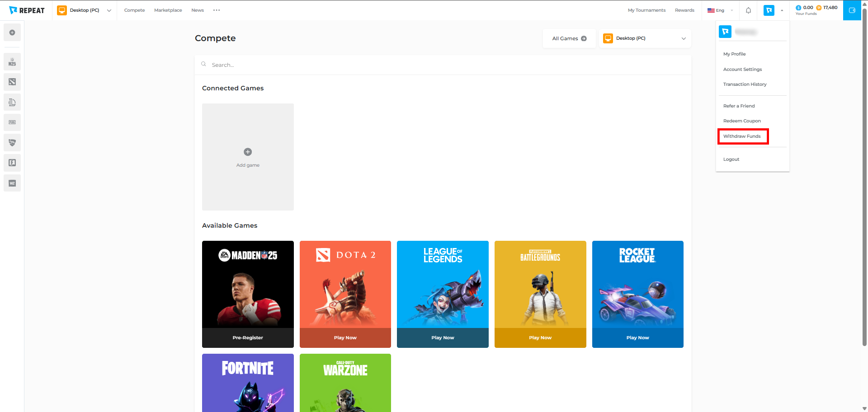
Task: Click Play Now on League of Legends
Action: click(443, 338)
